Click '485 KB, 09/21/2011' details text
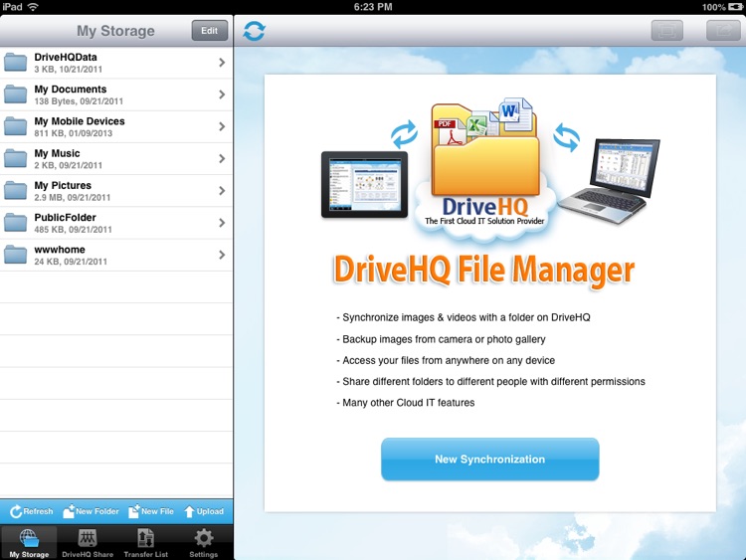The image size is (746, 560). tap(74, 230)
